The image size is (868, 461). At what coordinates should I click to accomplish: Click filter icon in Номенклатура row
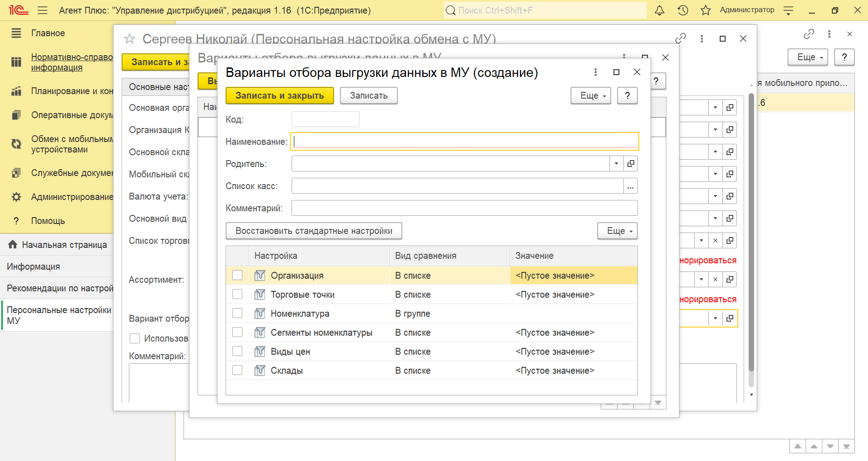[x=260, y=314]
